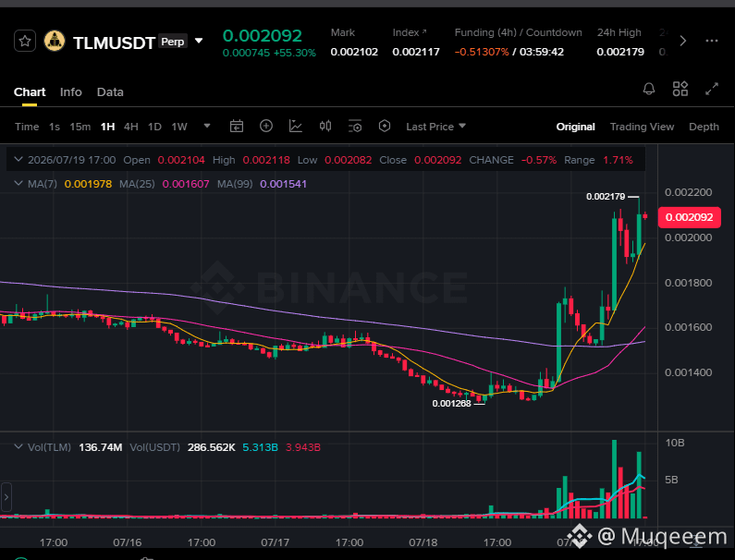Click the funding rate -0.51307%
This screenshot has height=560, width=735.
click(x=482, y=52)
